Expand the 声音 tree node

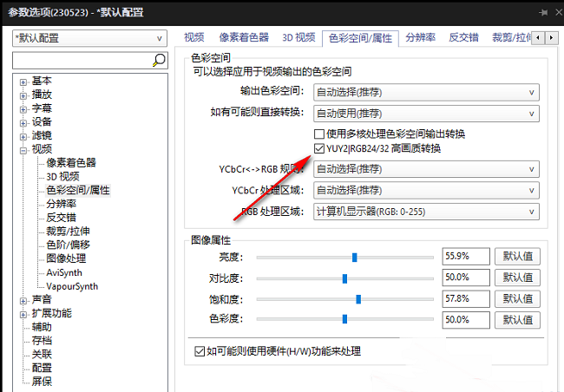click(x=23, y=301)
